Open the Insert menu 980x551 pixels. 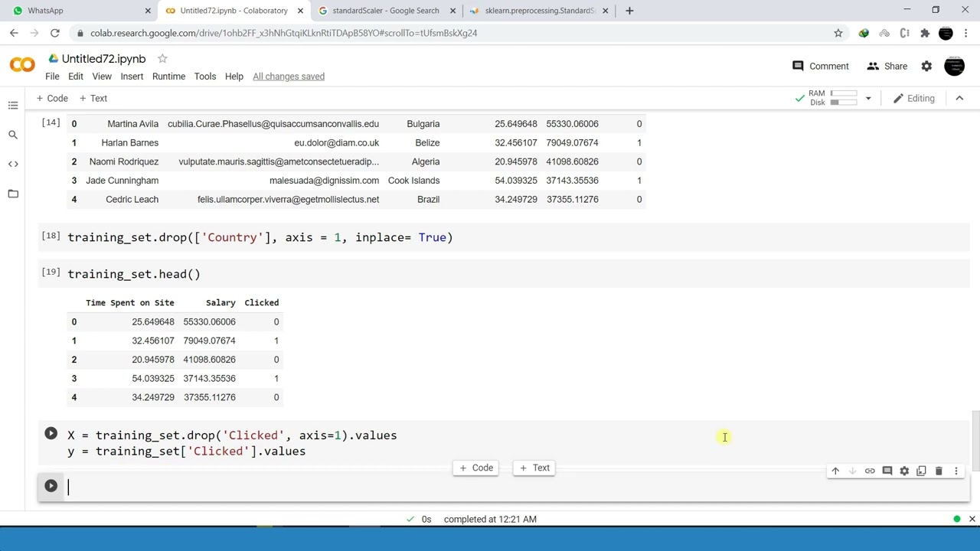(x=132, y=77)
